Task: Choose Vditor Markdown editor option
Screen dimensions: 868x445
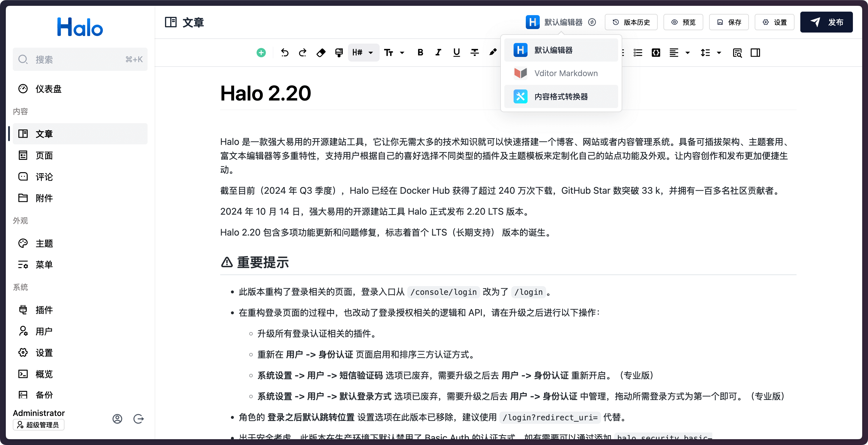Action: (561, 73)
